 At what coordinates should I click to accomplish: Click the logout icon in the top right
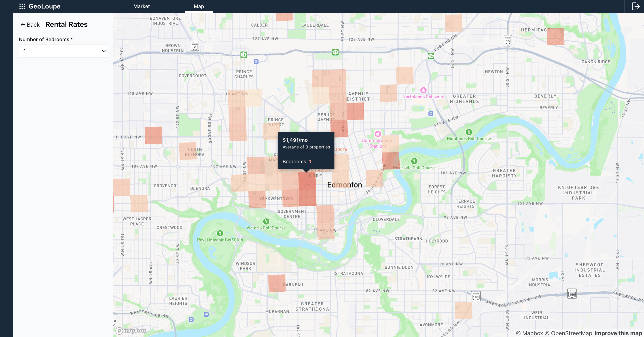click(635, 6)
